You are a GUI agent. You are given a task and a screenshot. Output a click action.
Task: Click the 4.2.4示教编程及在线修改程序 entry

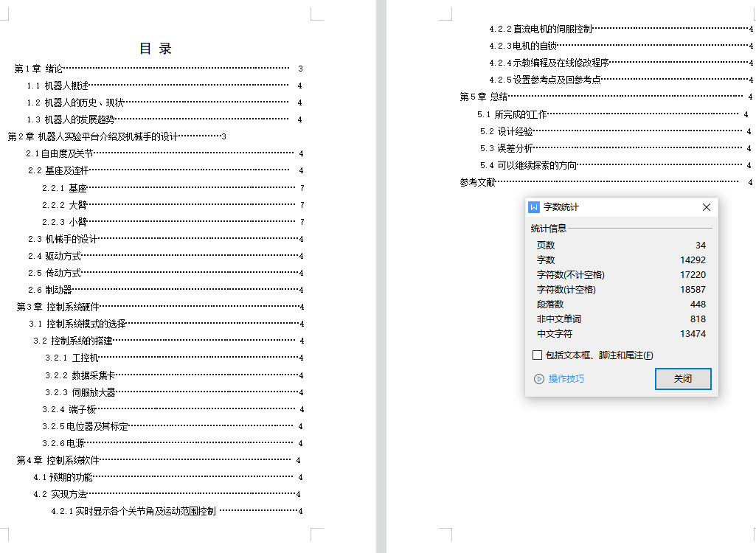[621, 63]
